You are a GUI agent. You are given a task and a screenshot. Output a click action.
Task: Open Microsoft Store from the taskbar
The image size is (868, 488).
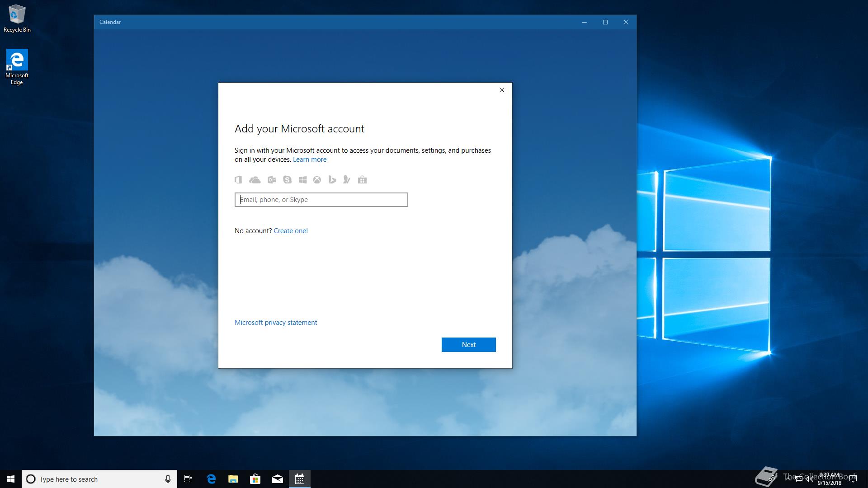[x=255, y=479]
